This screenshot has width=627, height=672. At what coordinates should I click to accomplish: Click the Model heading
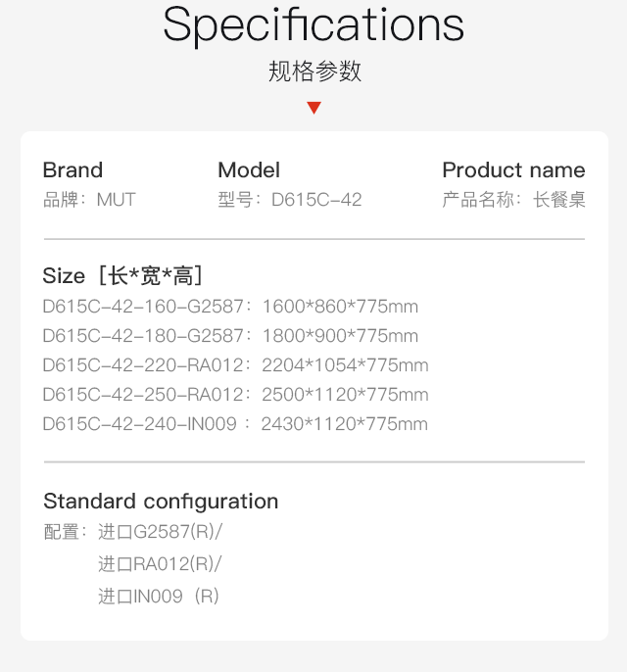pyautogui.click(x=249, y=170)
